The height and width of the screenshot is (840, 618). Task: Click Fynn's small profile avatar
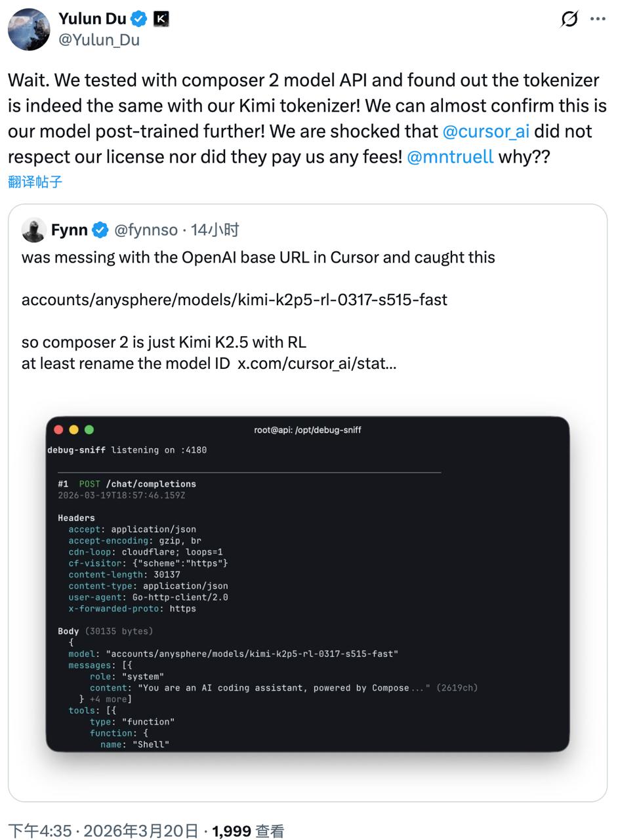(x=33, y=230)
